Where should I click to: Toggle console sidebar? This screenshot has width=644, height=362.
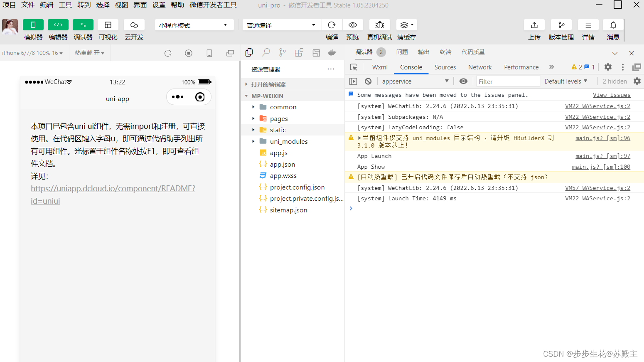click(353, 81)
